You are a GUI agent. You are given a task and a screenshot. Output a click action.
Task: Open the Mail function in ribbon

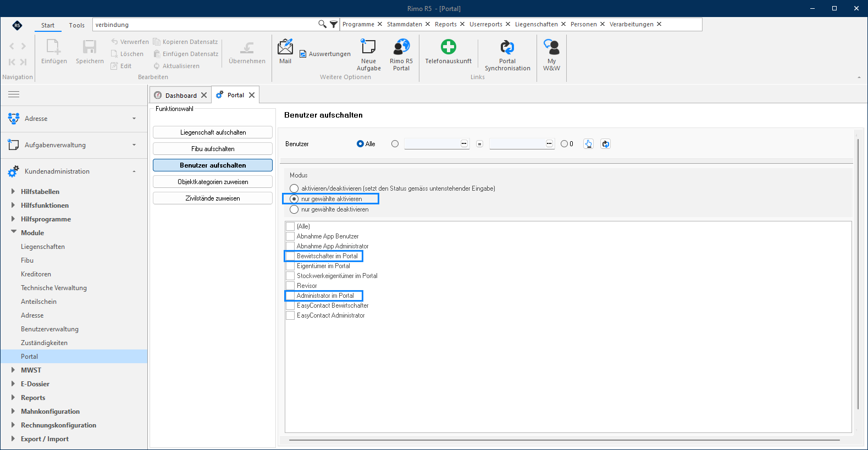point(285,51)
